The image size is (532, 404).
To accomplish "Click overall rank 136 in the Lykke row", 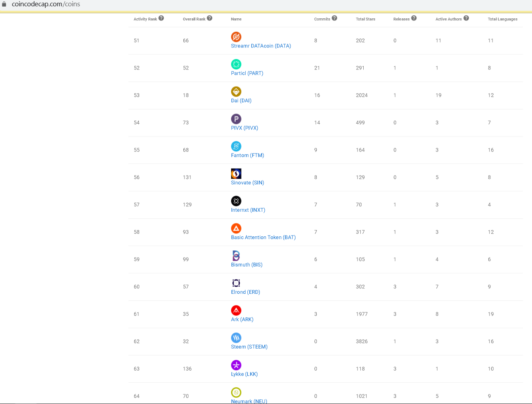I will [187, 369].
